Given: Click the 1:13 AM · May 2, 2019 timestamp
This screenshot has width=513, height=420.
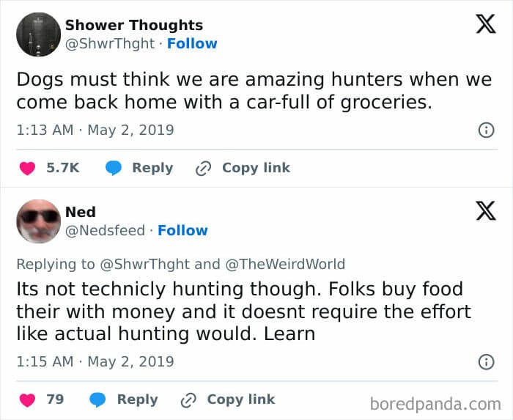Looking at the screenshot, I should pos(95,130).
